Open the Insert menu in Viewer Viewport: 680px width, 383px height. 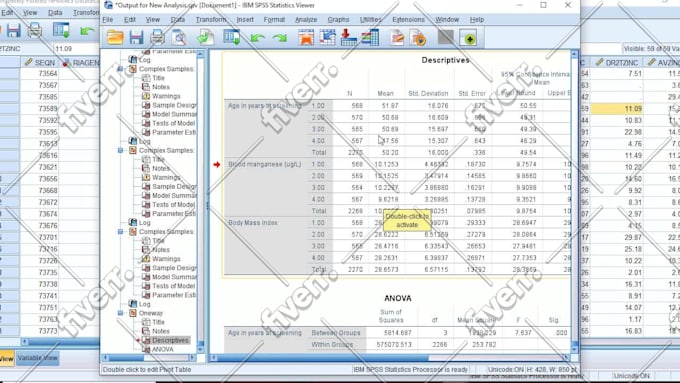(x=245, y=20)
